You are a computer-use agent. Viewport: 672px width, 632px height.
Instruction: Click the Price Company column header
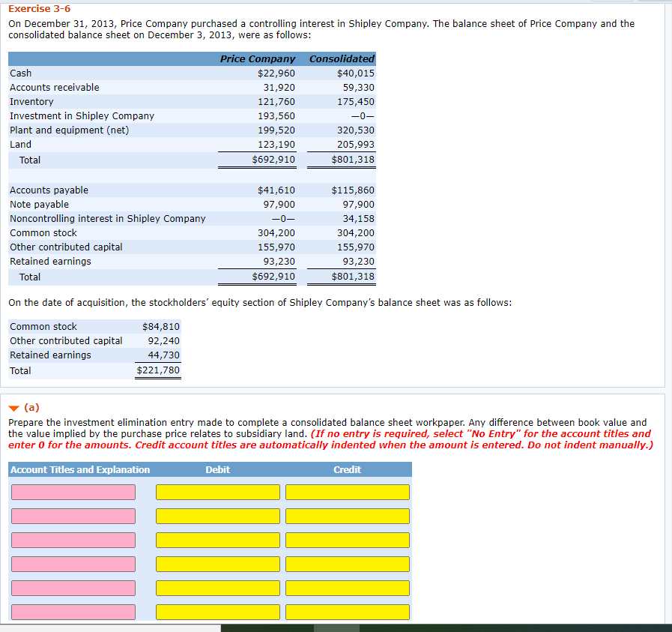(258, 58)
